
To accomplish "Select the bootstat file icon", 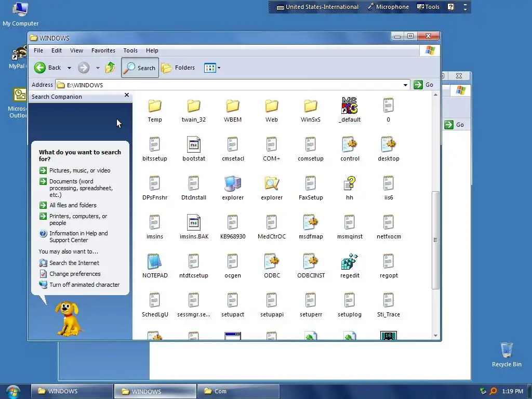I will pos(194,144).
